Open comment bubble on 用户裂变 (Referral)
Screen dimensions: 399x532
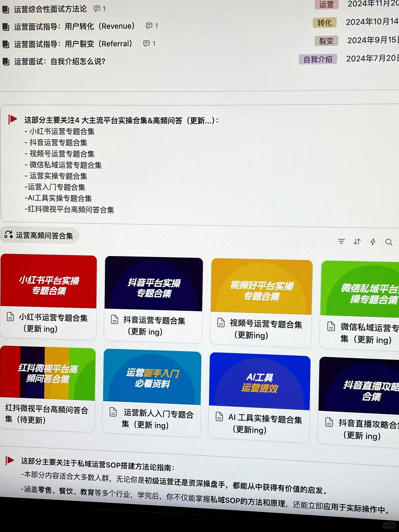coord(146,44)
